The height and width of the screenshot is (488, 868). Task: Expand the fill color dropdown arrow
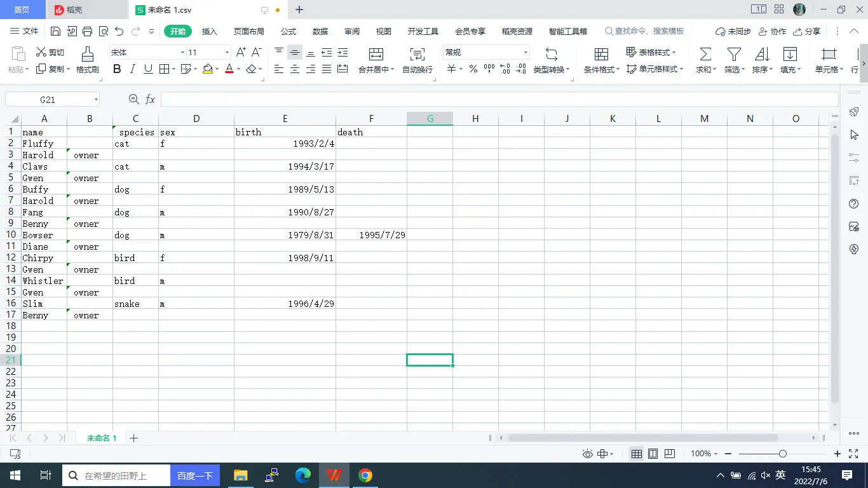(217, 69)
